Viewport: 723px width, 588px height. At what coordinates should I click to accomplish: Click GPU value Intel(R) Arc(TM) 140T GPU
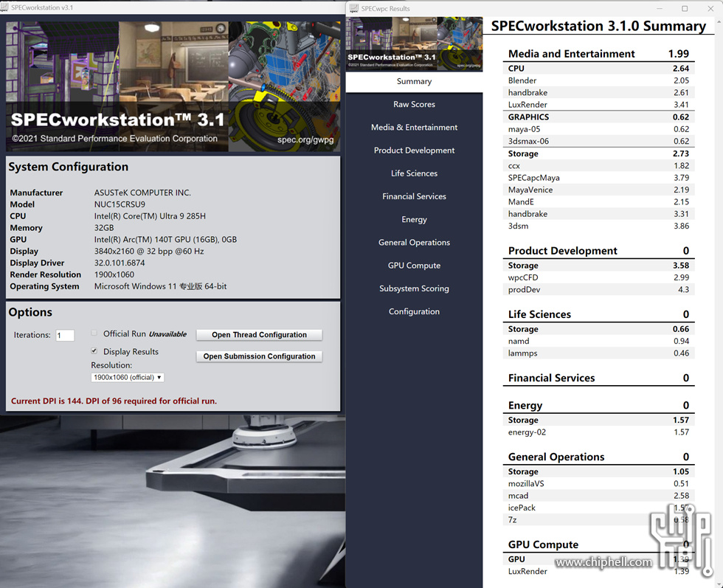coord(165,239)
